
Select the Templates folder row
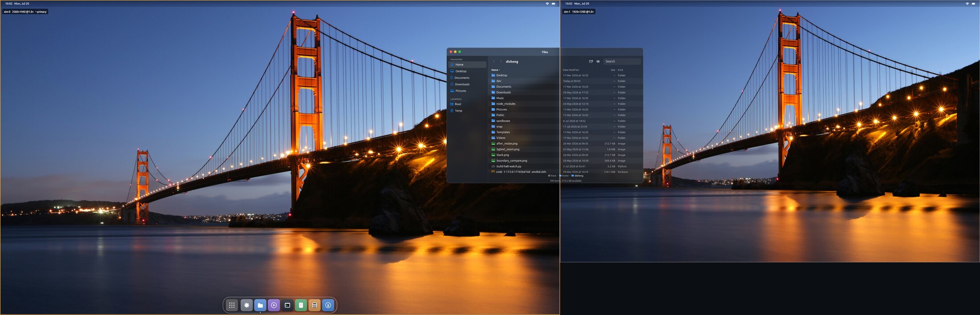click(566, 132)
